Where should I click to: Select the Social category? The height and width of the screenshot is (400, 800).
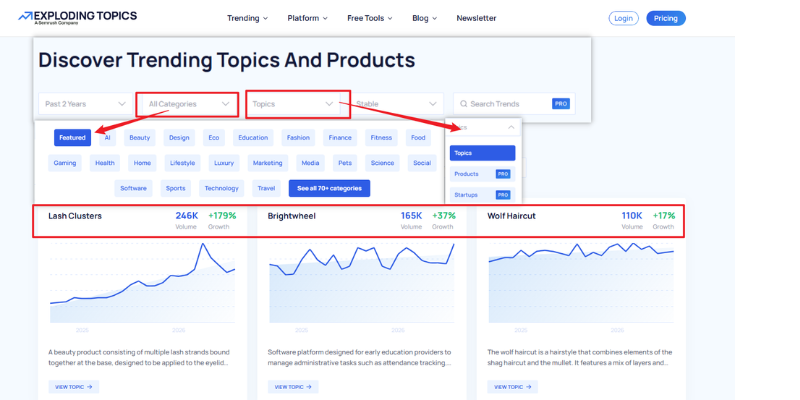(422, 163)
